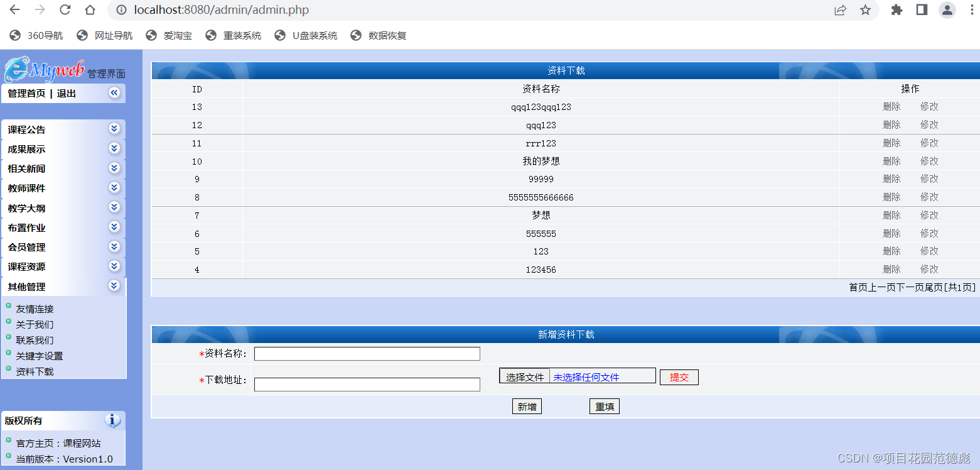
Task: Delete the 555555 entry
Action: click(x=891, y=234)
